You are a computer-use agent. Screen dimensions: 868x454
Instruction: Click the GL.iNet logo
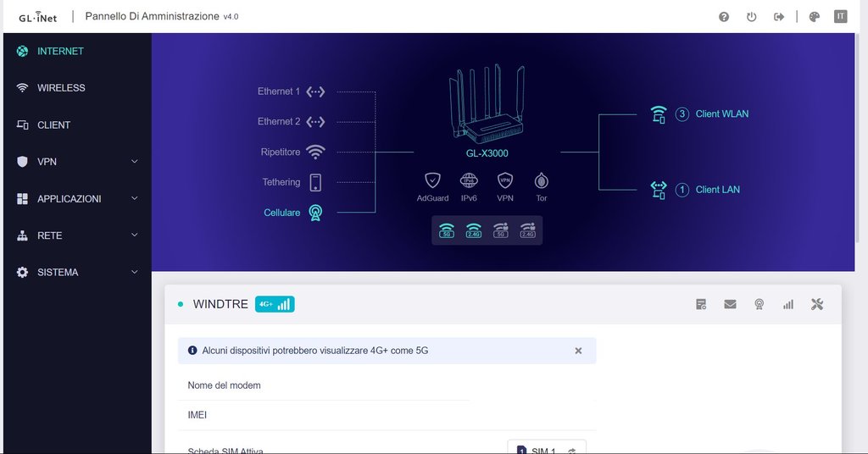tap(37, 17)
